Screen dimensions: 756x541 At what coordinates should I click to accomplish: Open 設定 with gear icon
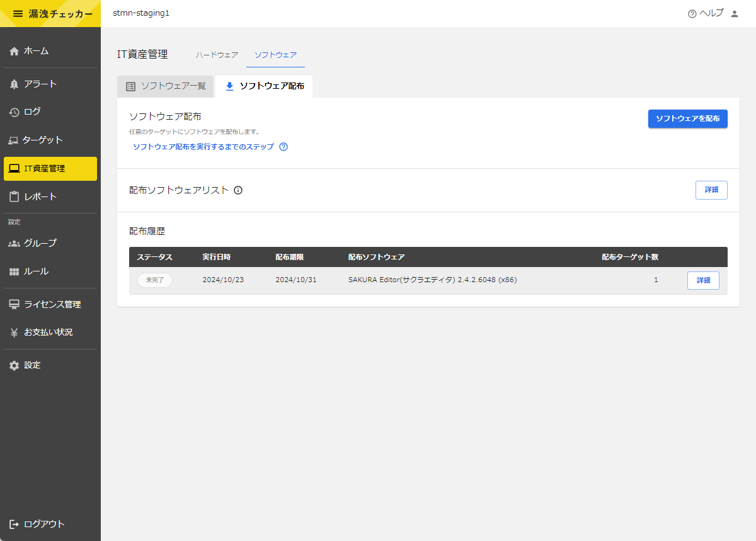50,365
